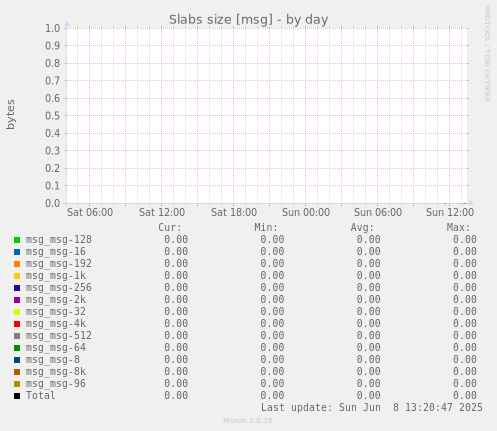Select the msg_msg-96 legend label
The width and height of the screenshot is (497, 431).
[x=56, y=384]
